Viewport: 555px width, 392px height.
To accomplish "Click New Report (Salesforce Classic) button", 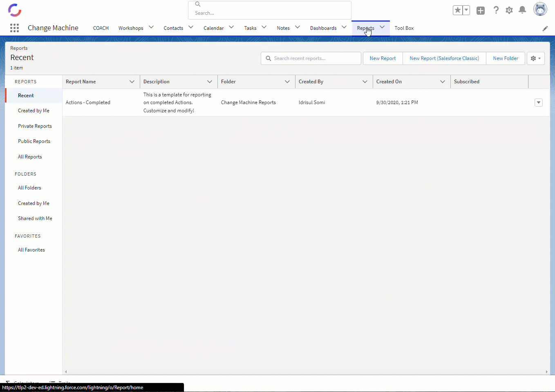I will click(x=444, y=58).
